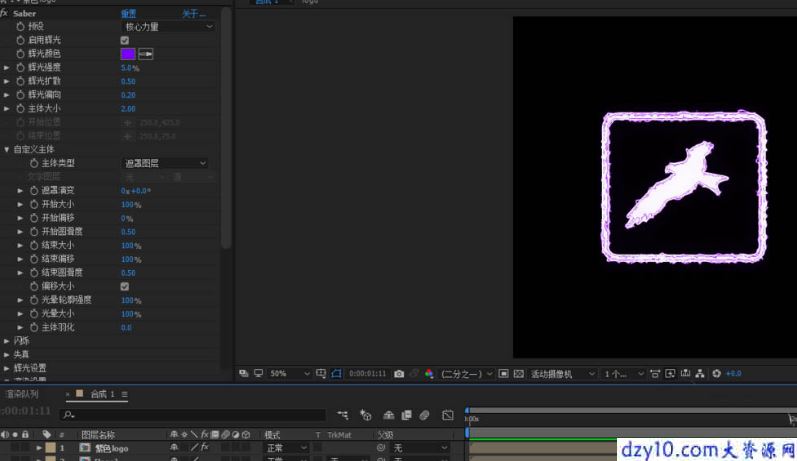Image resolution: width=797 pixels, height=461 pixels.
Task: Expand the 辉光偏向 property
Action: tap(7, 95)
